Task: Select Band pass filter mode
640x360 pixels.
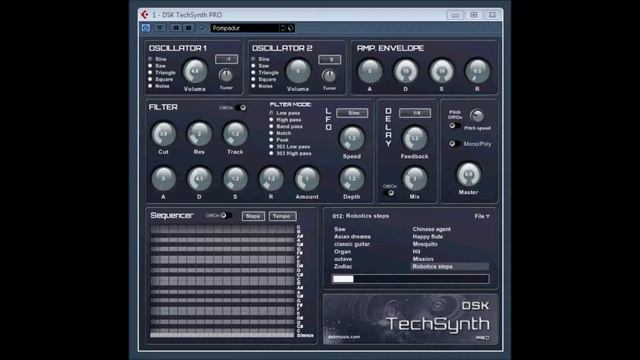Action: (x=286, y=127)
